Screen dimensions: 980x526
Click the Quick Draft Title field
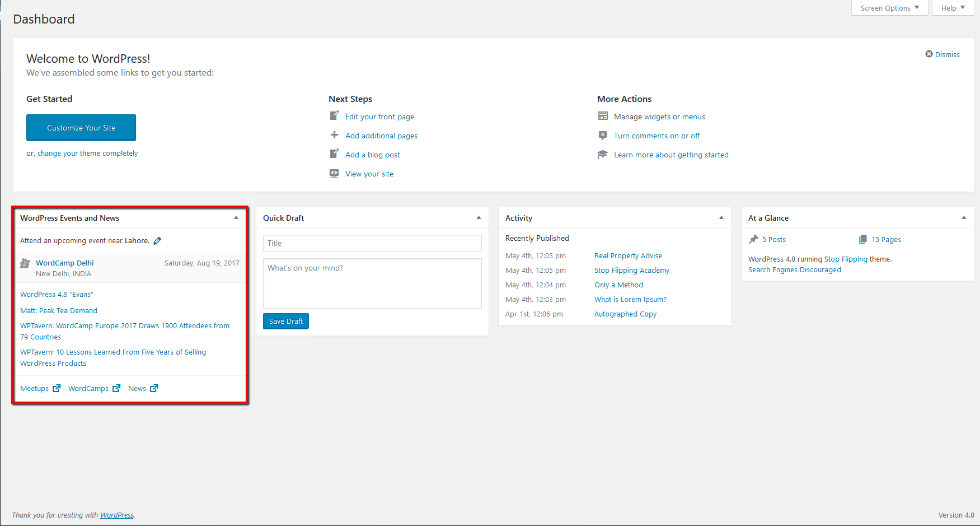point(372,243)
